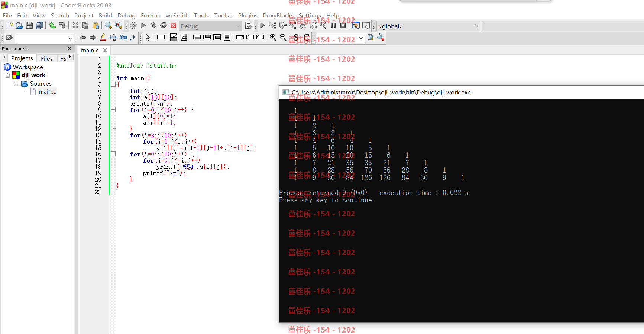Image resolution: width=644 pixels, height=334 pixels.
Task: Open the Edit menu
Action: coord(22,15)
